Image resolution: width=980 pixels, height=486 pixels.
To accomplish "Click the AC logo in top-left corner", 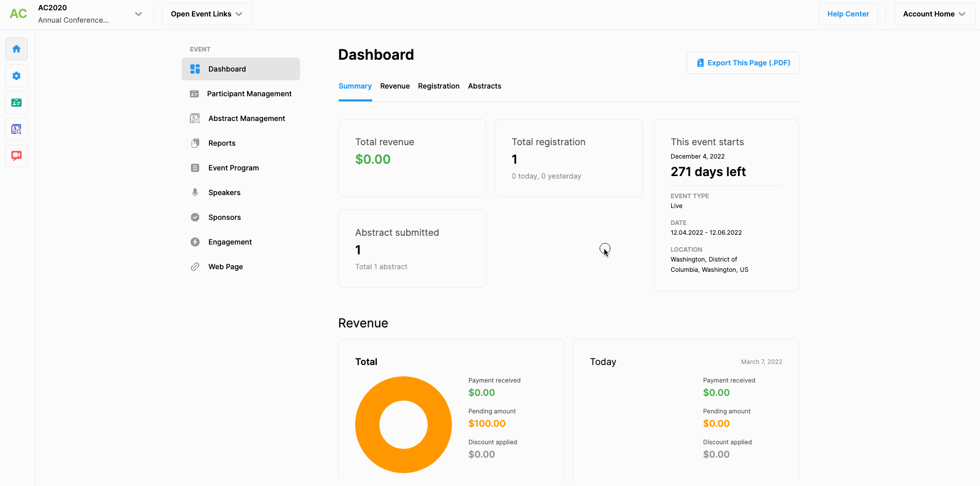I will point(19,14).
